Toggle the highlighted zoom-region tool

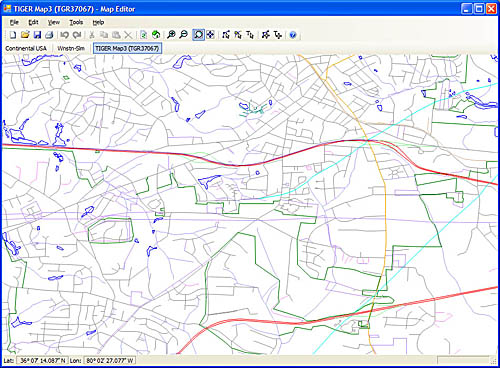[x=198, y=35]
